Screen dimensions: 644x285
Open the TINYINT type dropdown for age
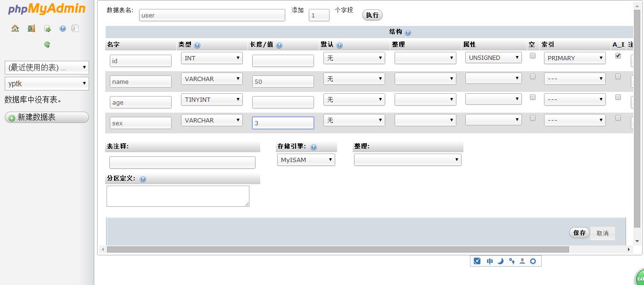[x=212, y=99]
